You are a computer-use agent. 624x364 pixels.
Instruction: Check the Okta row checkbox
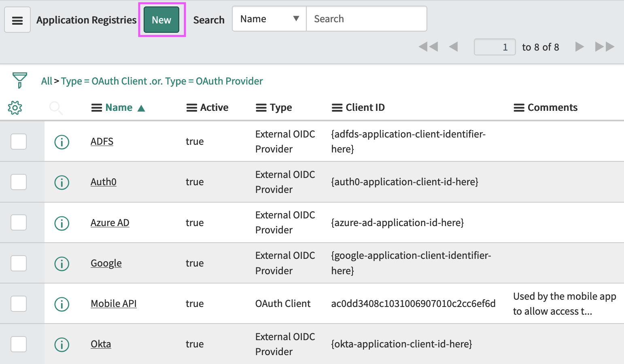19,344
